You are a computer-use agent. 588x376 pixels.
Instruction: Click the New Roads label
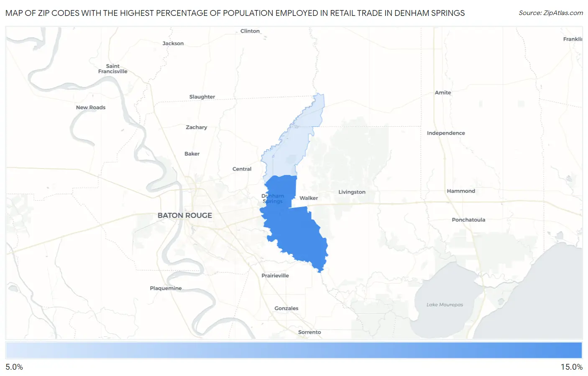91,107
